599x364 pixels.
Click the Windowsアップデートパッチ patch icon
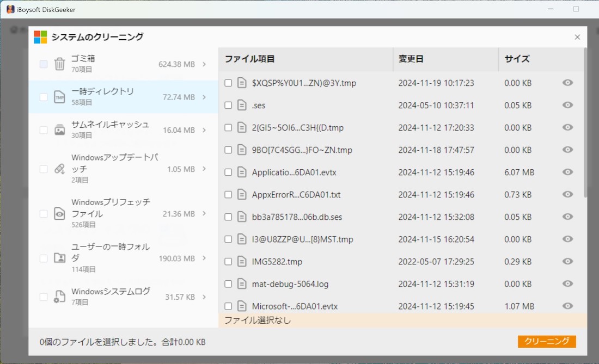pos(60,169)
